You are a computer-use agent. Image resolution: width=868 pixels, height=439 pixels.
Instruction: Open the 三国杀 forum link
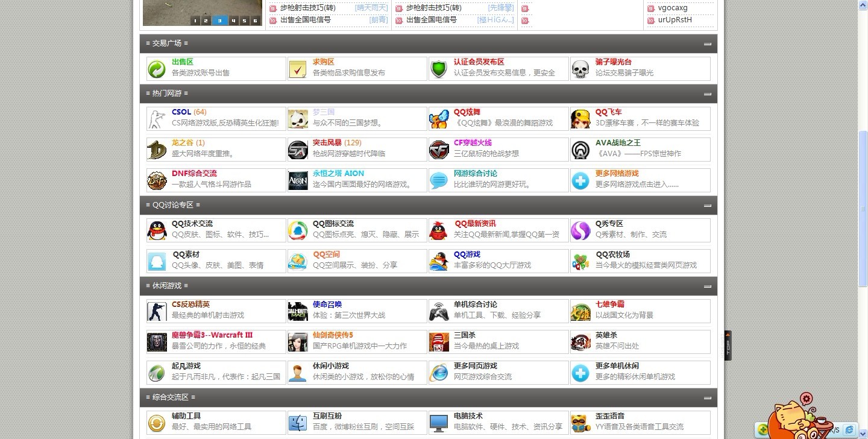pos(465,335)
